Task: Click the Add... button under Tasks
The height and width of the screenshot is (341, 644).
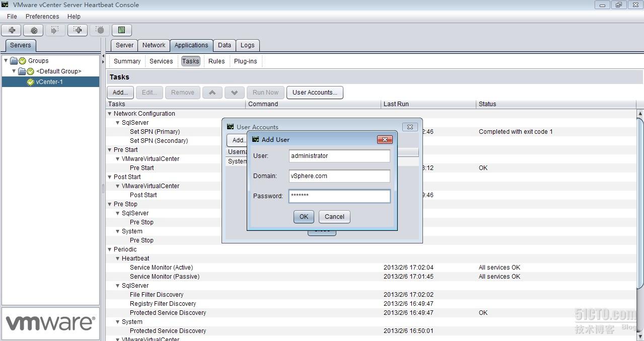Action: tap(120, 93)
